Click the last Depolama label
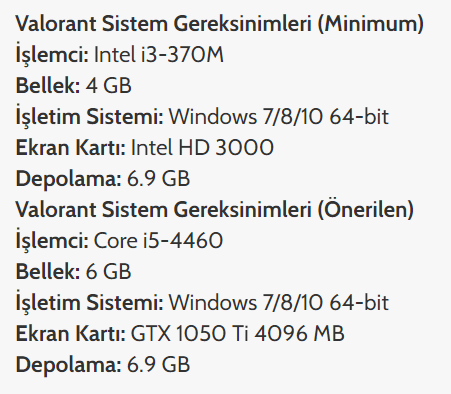451x394 pixels. click(x=69, y=364)
